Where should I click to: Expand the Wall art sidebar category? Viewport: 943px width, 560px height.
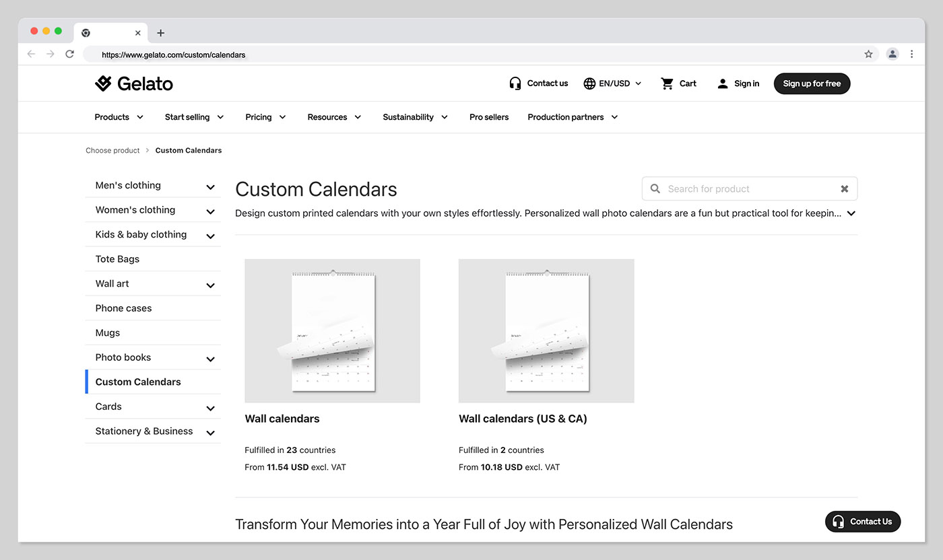(210, 285)
